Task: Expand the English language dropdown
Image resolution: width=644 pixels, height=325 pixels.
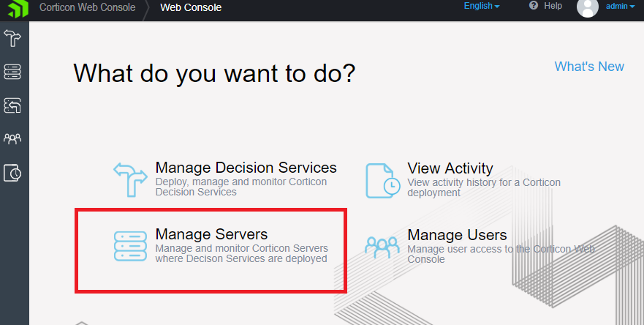Action: click(482, 6)
